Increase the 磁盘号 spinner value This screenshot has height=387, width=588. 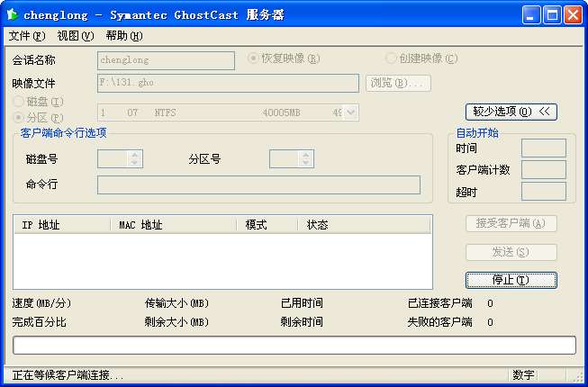(135, 155)
